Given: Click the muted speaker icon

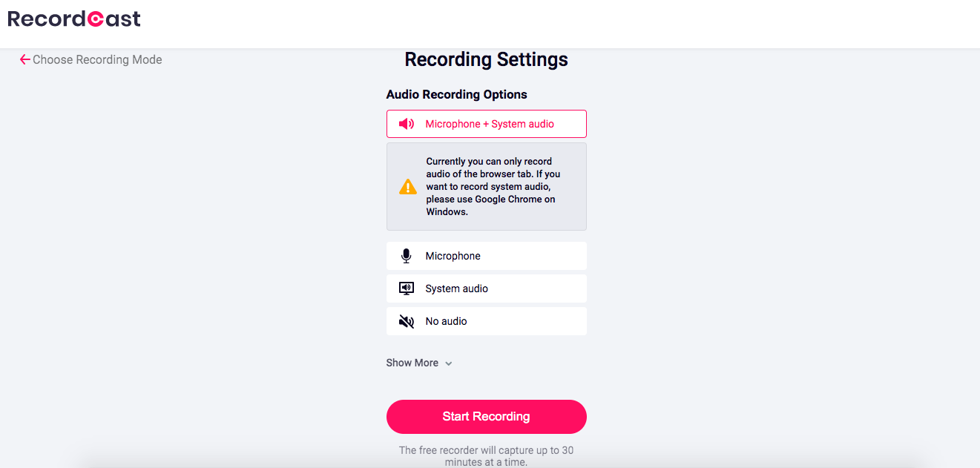Looking at the screenshot, I should coord(407,321).
